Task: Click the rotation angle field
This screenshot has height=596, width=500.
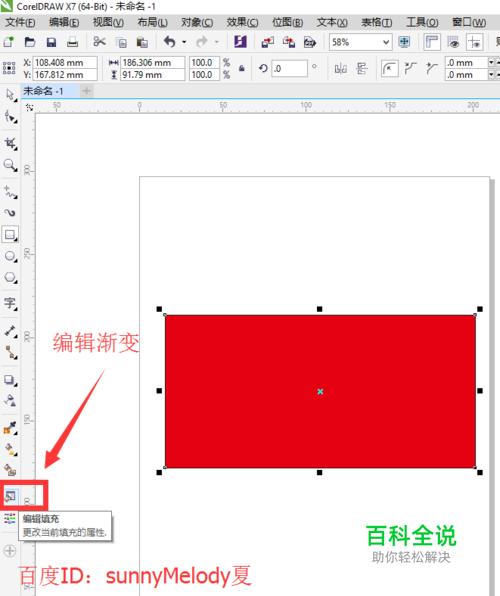Action: point(289,69)
